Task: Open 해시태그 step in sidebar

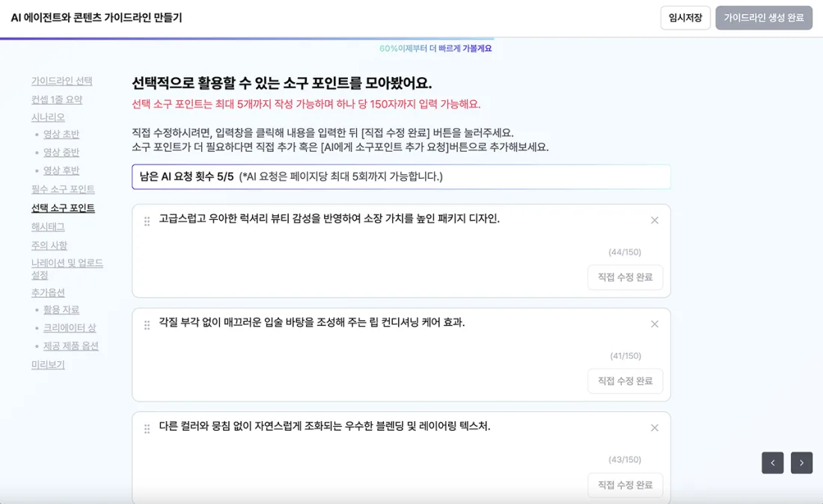Action: click(48, 227)
